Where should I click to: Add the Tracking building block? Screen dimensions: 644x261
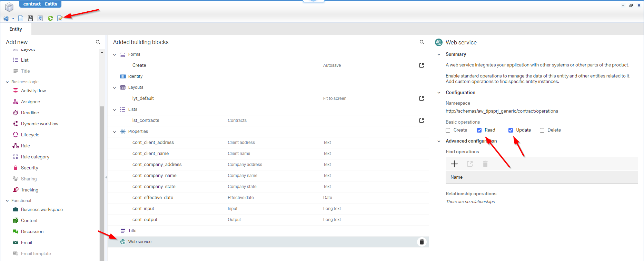point(30,190)
